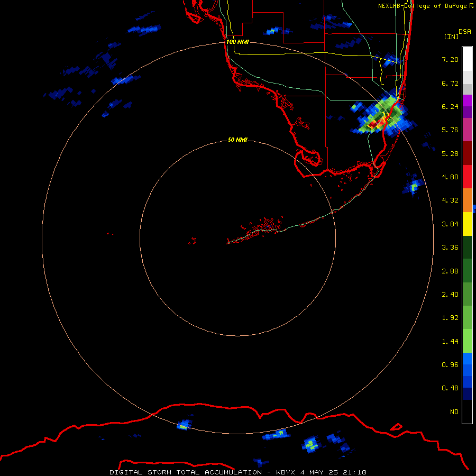The image size is (476, 476).
Task: Click the 100 NMI range ring label
Action: (237, 42)
